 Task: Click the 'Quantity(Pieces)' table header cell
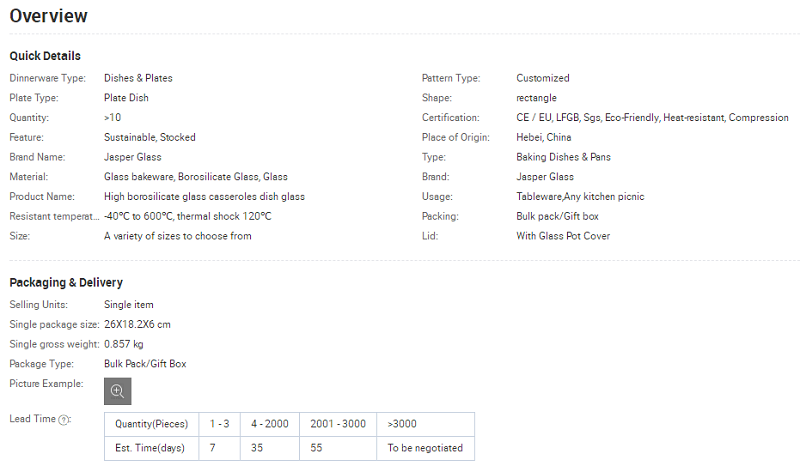(151, 424)
